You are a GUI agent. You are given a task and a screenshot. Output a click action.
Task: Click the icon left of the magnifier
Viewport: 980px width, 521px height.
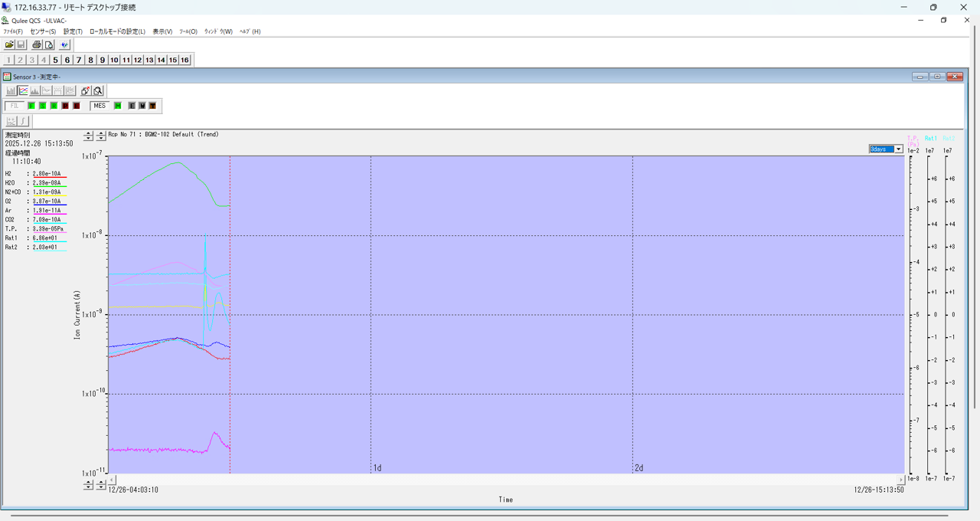pos(86,90)
